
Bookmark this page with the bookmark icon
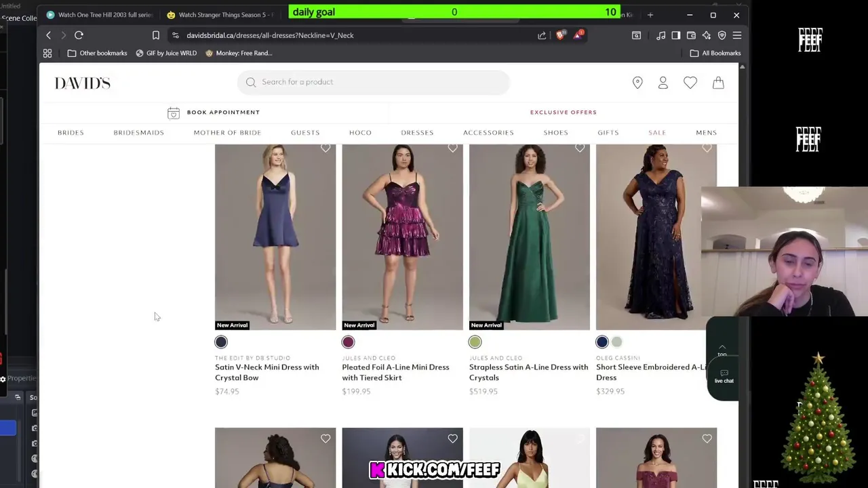156,35
